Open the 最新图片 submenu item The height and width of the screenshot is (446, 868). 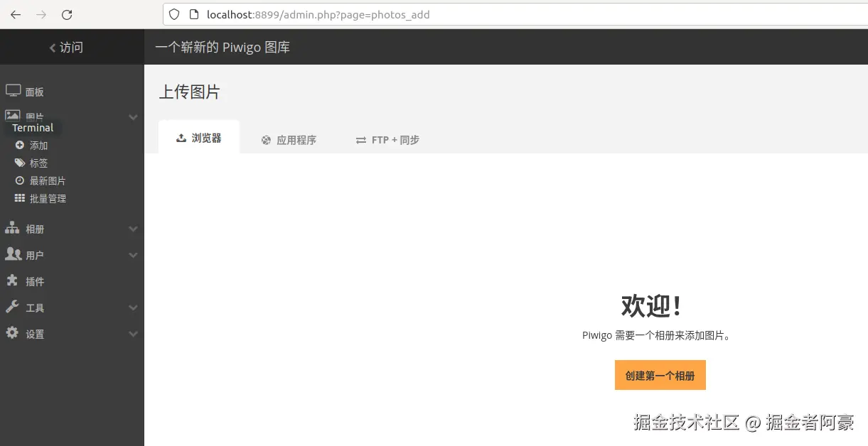[x=48, y=181]
